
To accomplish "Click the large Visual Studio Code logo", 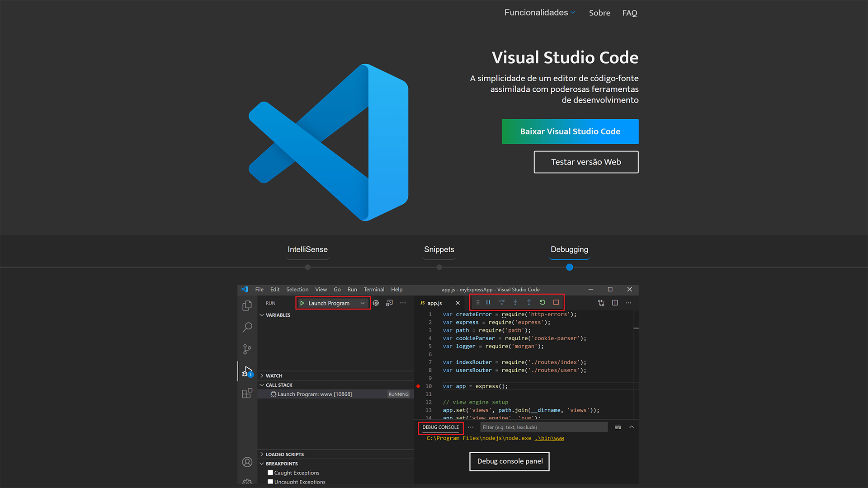I will click(x=329, y=142).
